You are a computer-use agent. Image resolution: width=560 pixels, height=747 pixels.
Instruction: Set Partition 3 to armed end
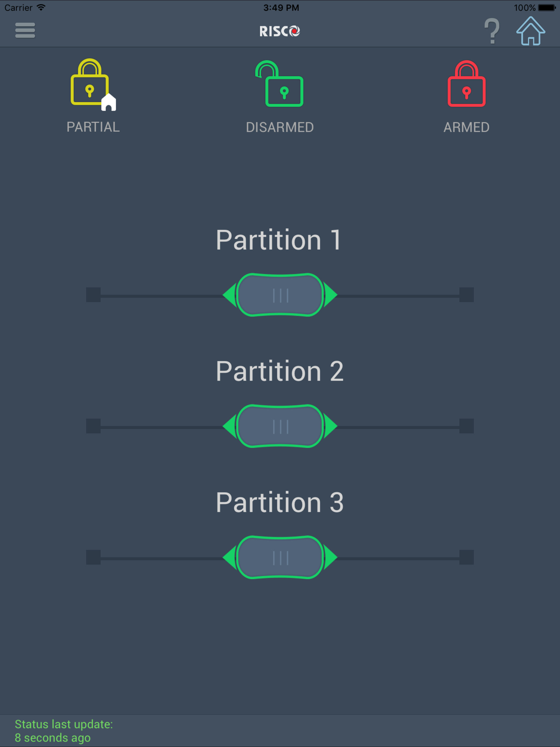point(466,557)
